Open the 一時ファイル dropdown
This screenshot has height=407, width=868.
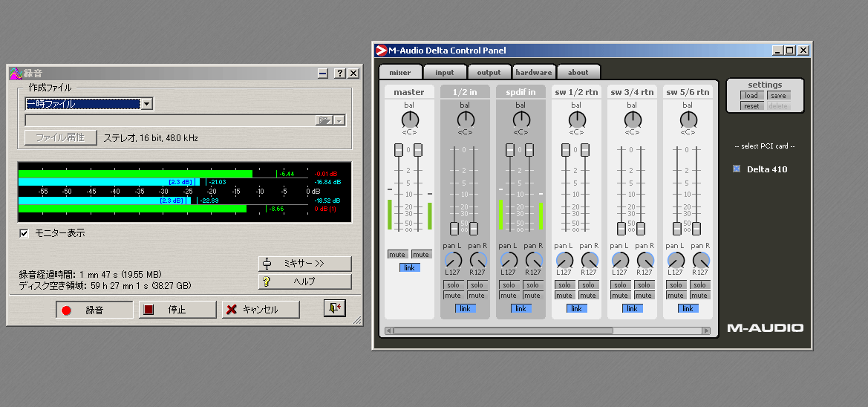pos(147,103)
